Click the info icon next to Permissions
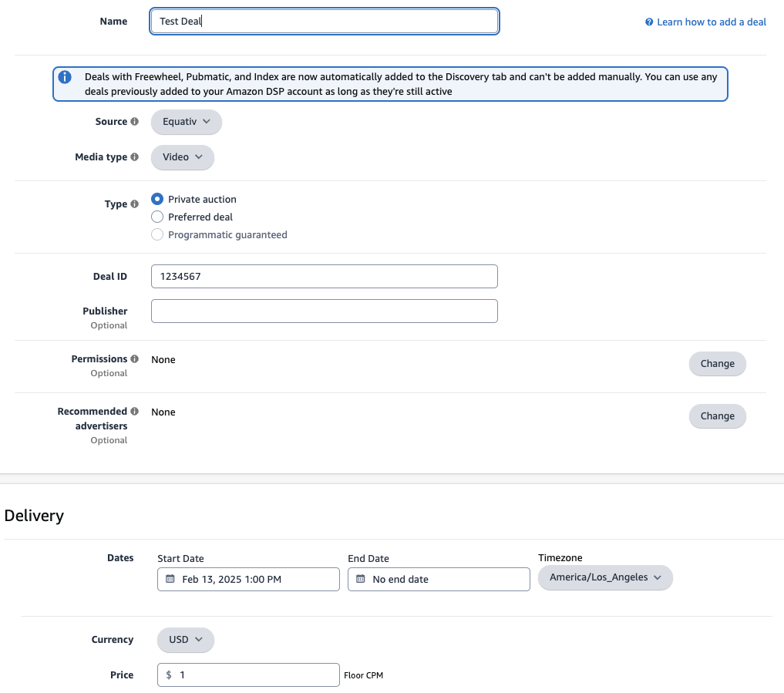784x693 pixels. 134,359
